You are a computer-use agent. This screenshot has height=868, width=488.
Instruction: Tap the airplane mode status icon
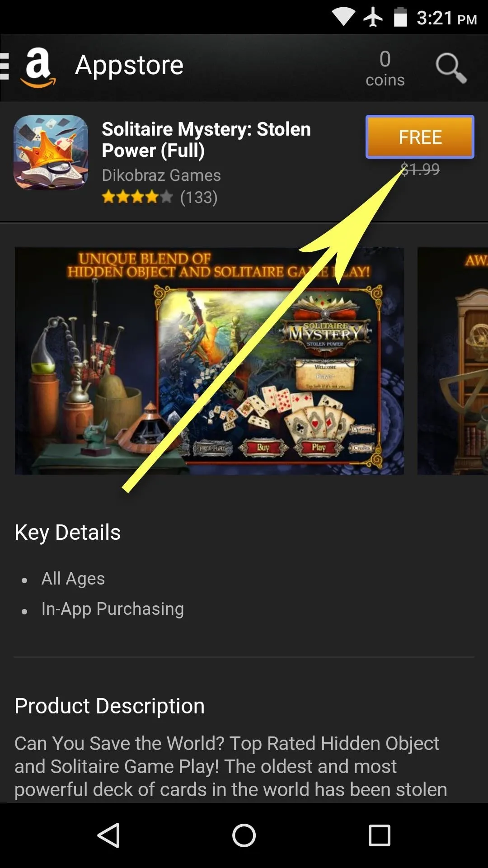[373, 18]
